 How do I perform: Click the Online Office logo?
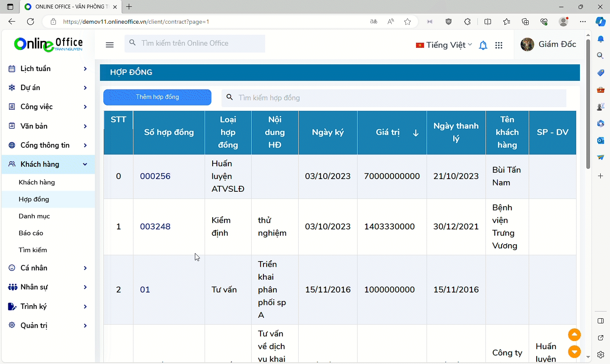pyautogui.click(x=48, y=44)
